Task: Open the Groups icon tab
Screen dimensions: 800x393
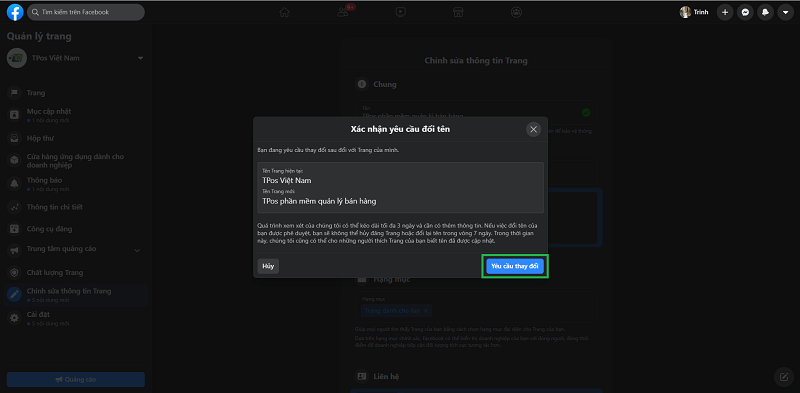Action: tap(517, 12)
